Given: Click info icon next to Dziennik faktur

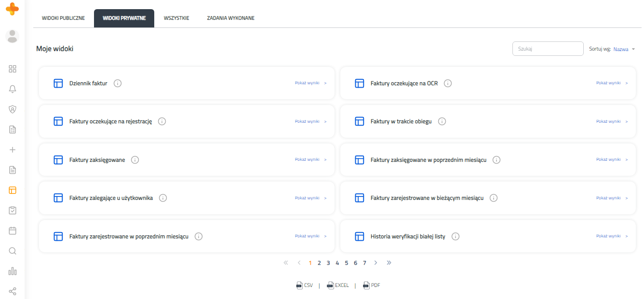Looking at the screenshot, I should (x=118, y=83).
